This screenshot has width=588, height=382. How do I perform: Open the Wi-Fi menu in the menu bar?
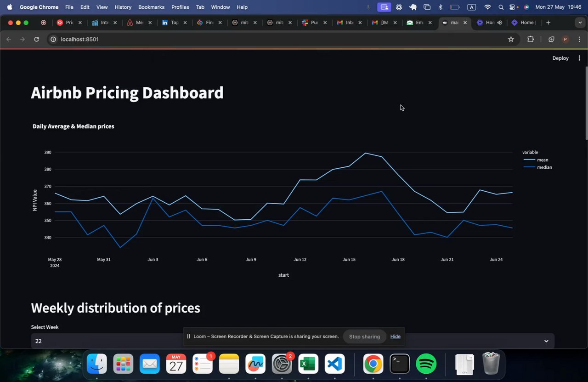pyautogui.click(x=488, y=7)
